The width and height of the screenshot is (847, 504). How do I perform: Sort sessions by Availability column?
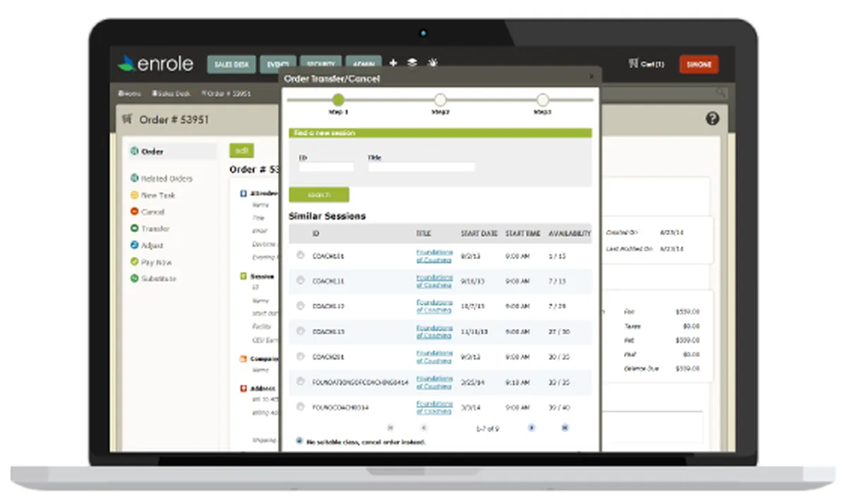(570, 234)
